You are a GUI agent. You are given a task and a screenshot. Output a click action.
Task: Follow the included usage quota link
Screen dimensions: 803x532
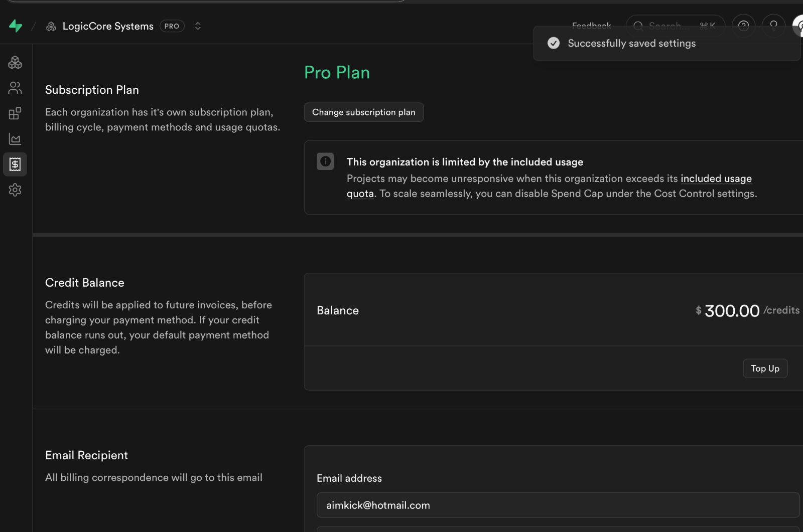point(716,179)
